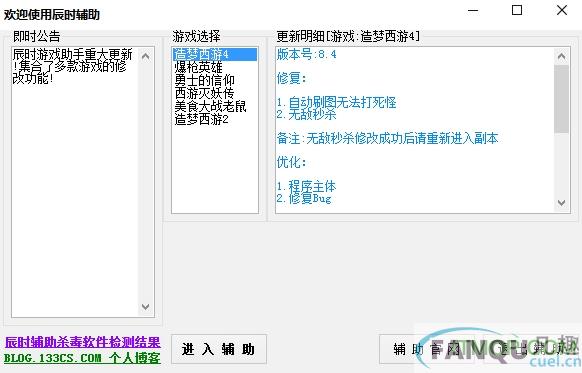This screenshot has height=373, width=582.
Task: Open 辰时辅助杀毒软件检测结果 link
Action: [x=82, y=342]
